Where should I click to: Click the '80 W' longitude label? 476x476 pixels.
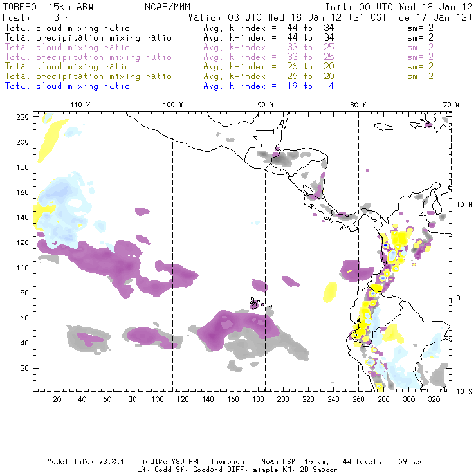click(x=358, y=105)
